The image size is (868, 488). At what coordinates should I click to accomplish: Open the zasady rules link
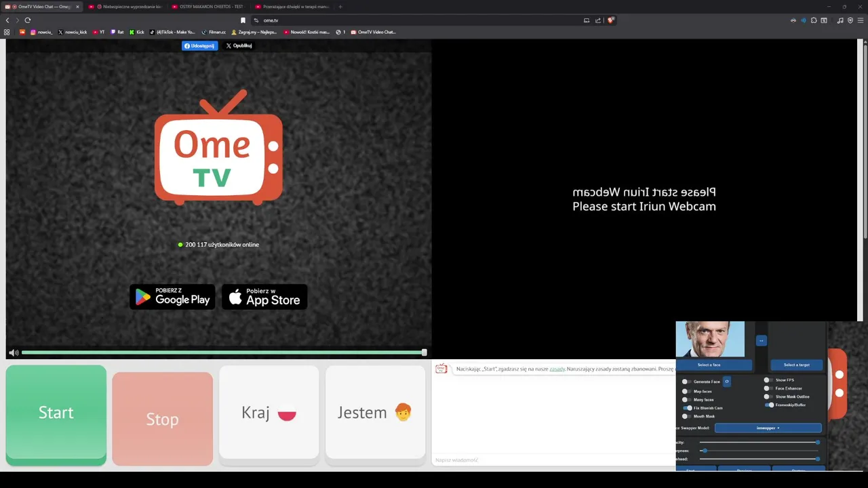557,369
